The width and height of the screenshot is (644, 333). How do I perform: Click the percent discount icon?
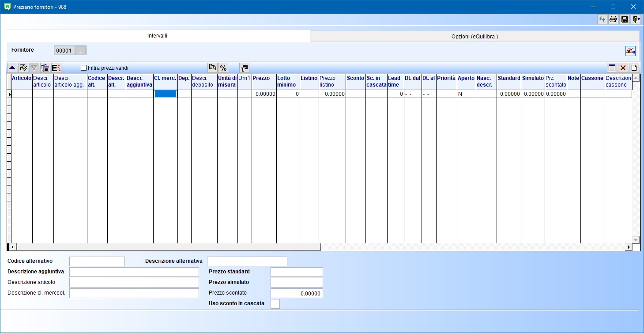(223, 68)
